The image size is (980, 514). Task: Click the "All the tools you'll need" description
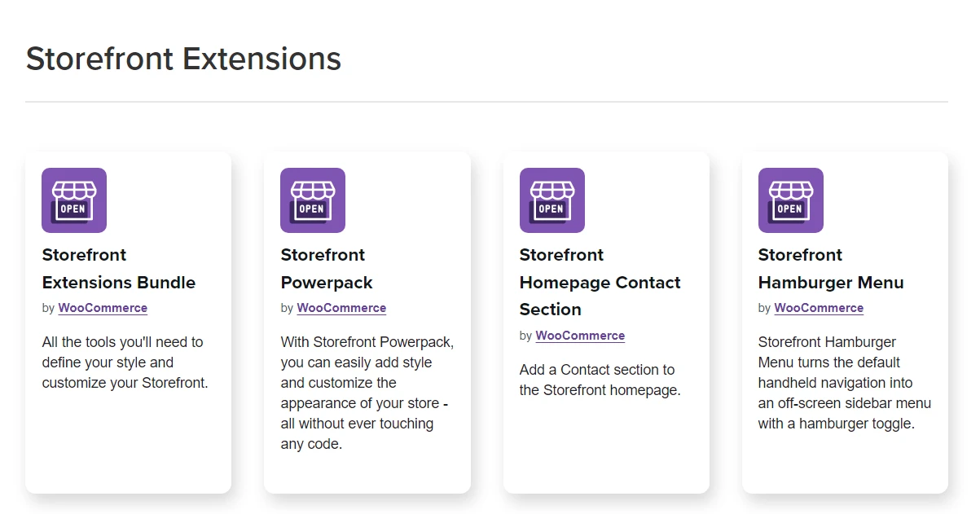click(x=125, y=362)
